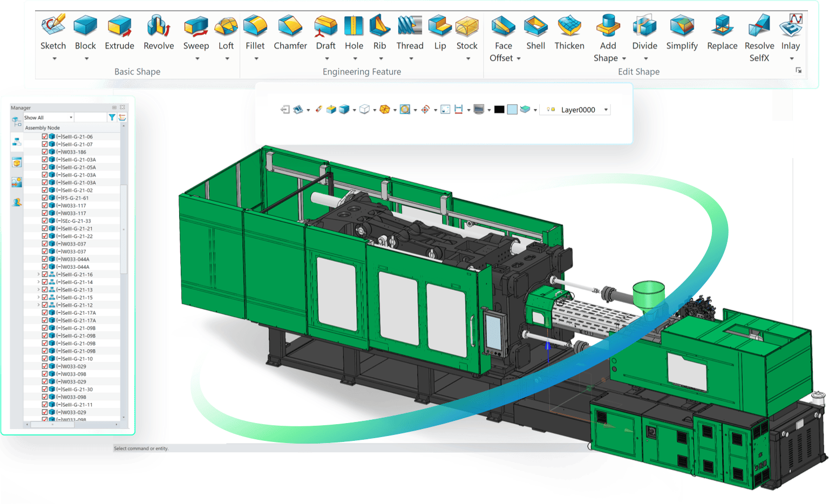Open the Show All filter dropdown
829x504 pixels.
pos(71,117)
